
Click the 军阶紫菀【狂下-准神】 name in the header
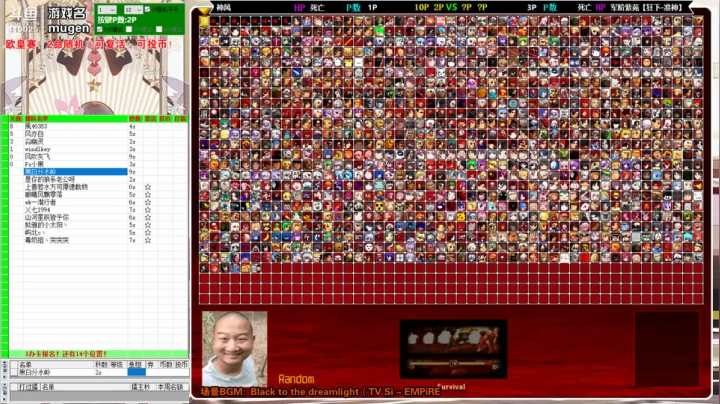point(646,7)
